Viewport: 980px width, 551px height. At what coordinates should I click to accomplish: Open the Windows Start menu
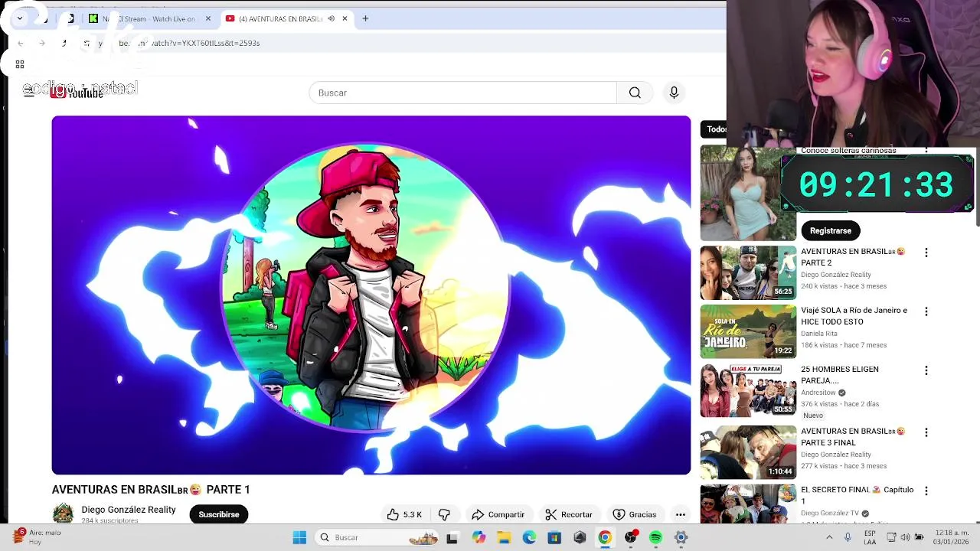pos(299,537)
